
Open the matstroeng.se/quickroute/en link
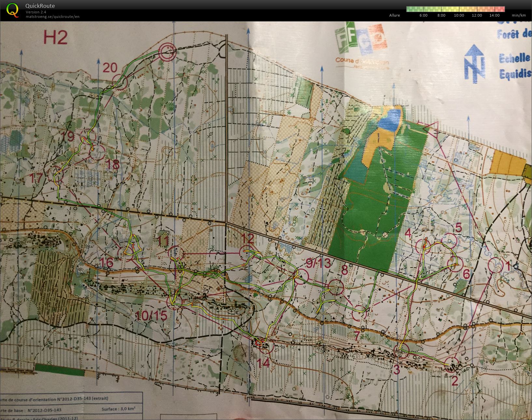(x=52, y=17)
